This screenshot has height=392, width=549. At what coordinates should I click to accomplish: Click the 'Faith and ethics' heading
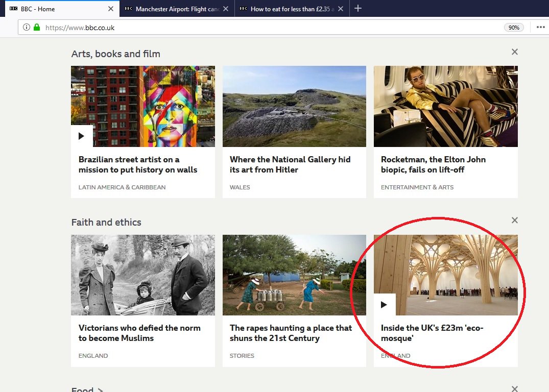pyautogui.click(x=106, y=222)
